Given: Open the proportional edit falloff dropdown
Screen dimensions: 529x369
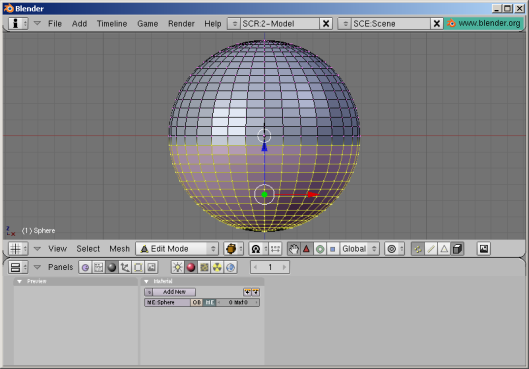Looking at the screenshot, I should [x=394, y=249].
